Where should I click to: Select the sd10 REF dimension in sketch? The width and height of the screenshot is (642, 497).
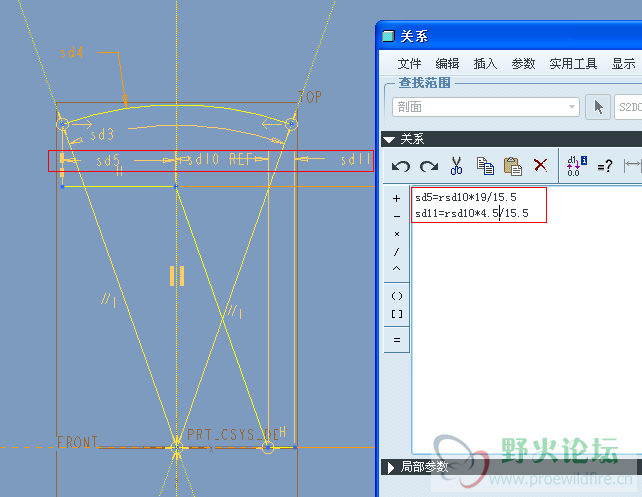click(x=219, y=159)
